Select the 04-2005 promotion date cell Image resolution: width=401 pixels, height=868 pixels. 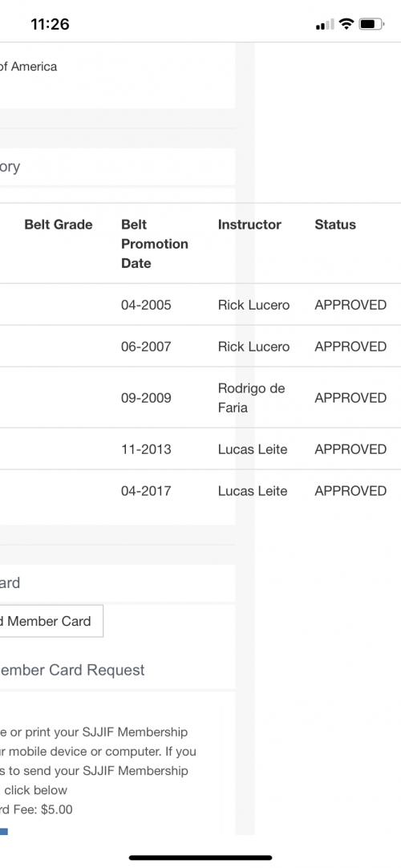point(146,305)
